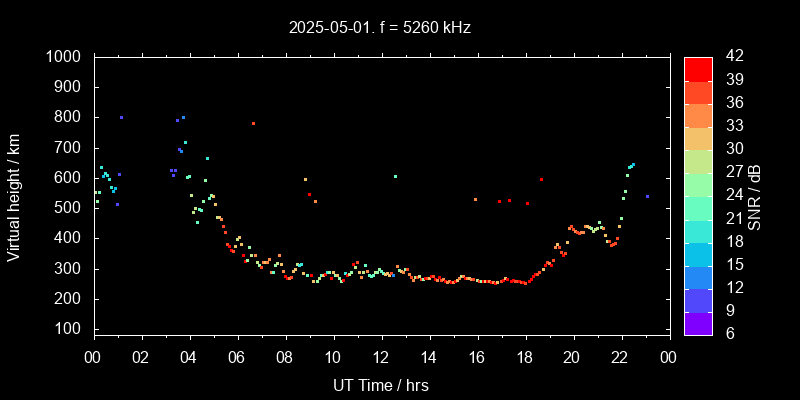Viewport: 800px width, 400px height.
Task: Click the 12 tick label on time axis
Action: click(381, 357)
